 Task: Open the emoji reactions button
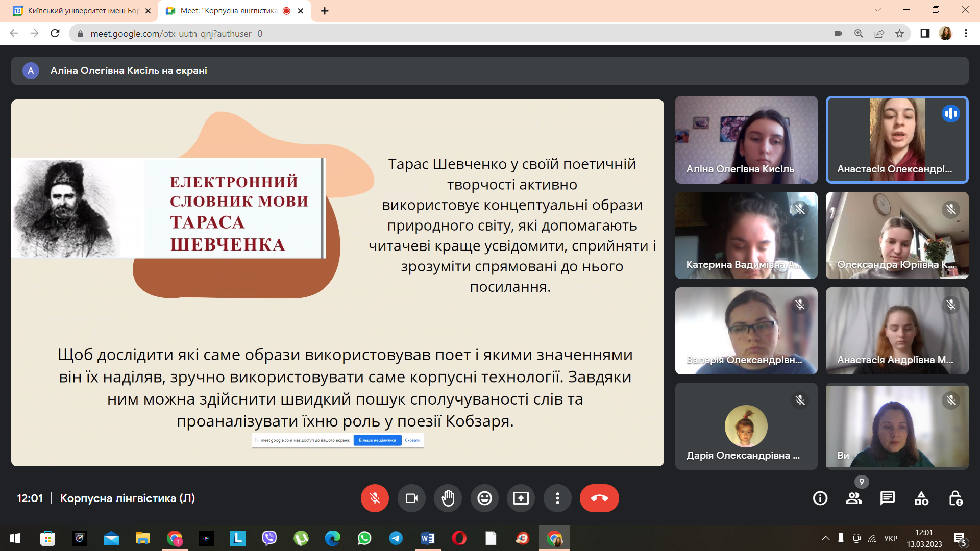484,498
